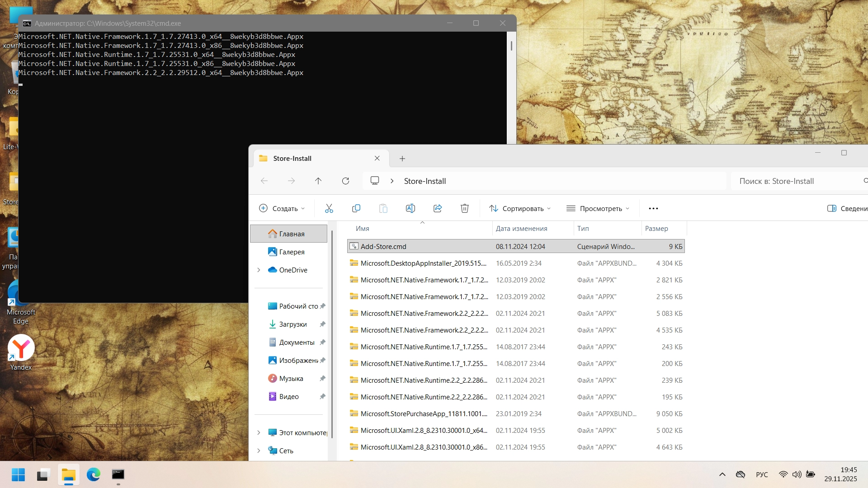Select the Add-Store.cmd file
The width and height of the screenshot is (868, 488).
point(383,247)
